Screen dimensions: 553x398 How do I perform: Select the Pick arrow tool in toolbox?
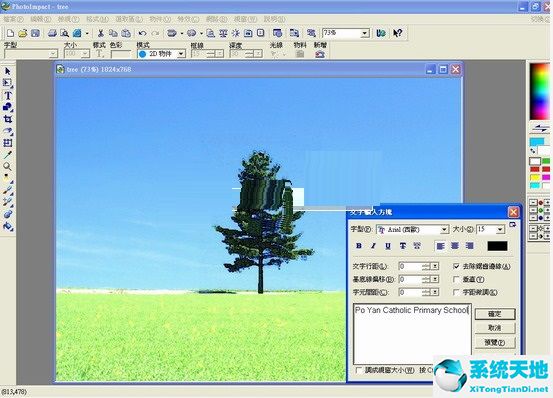coord(7,72)
